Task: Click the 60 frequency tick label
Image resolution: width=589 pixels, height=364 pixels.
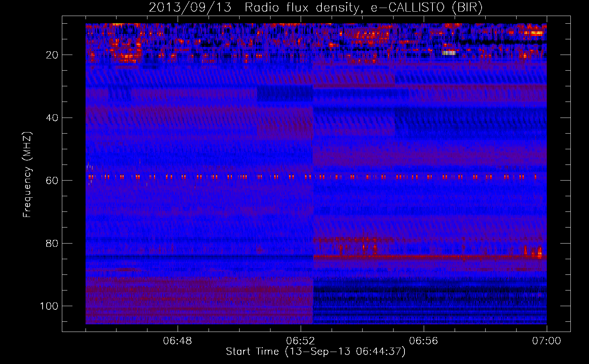Action: click(x=52, y=181)
